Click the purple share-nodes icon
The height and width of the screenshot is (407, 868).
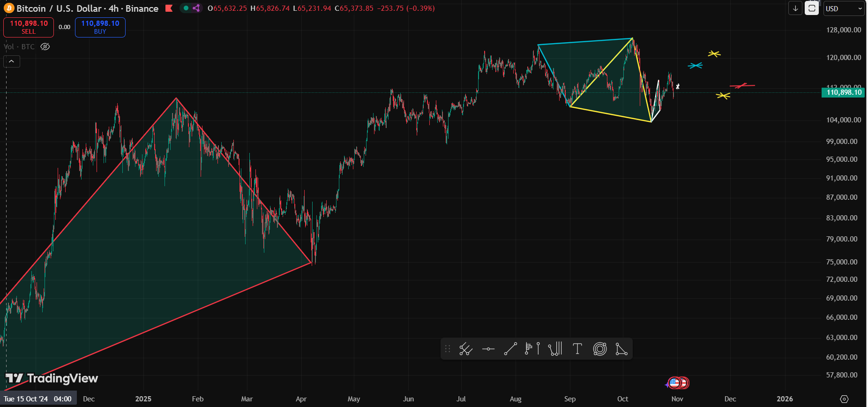pyautogui.click(x=196, y=8)
